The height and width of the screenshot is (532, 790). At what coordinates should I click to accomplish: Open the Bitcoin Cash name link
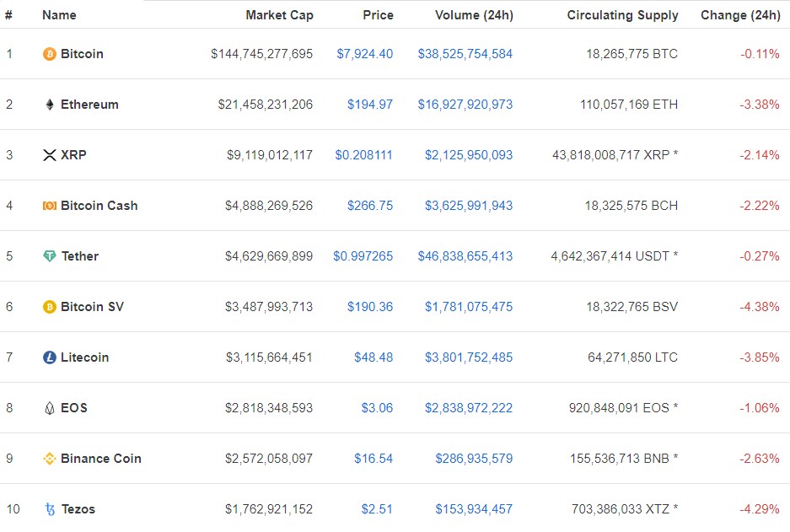99,206
